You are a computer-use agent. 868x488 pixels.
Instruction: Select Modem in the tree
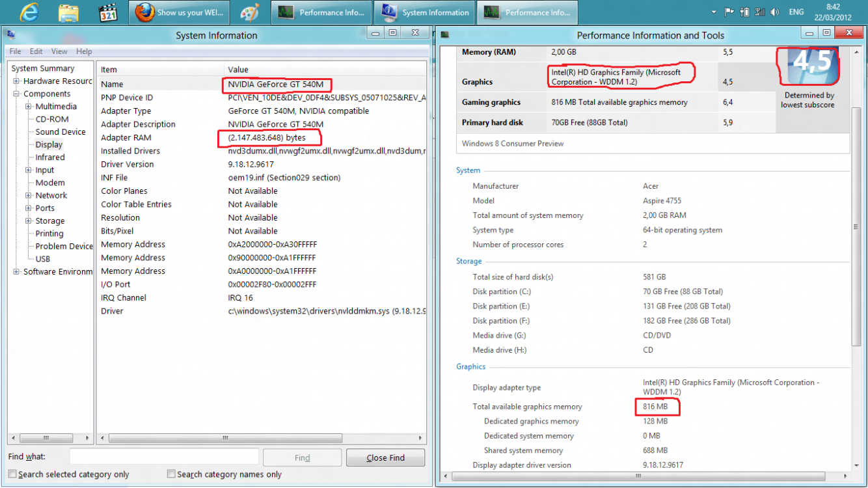50,183
